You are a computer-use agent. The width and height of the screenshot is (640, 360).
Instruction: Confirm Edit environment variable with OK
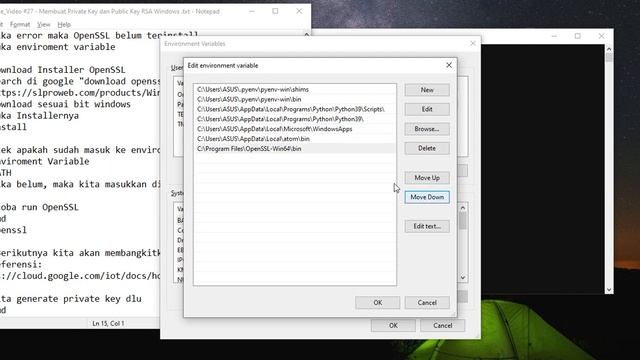[x=378, y=302]
